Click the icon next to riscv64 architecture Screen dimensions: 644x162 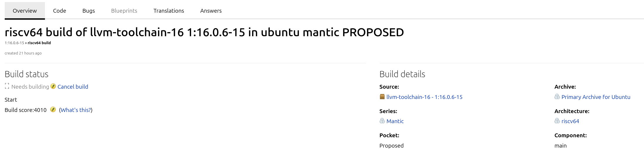pyautogui.click(x=557, y=121)
